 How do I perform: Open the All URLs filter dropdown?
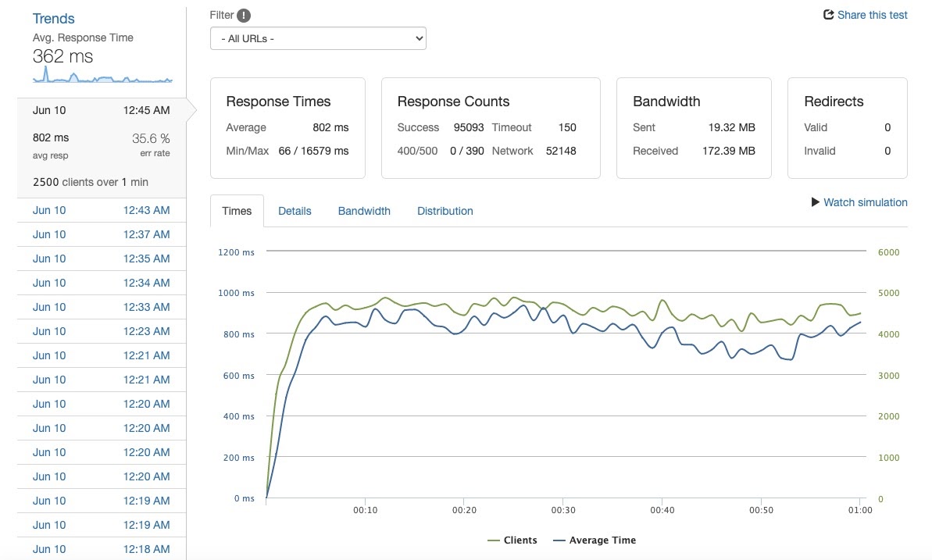pyautogui.click(x=318, y=38)
